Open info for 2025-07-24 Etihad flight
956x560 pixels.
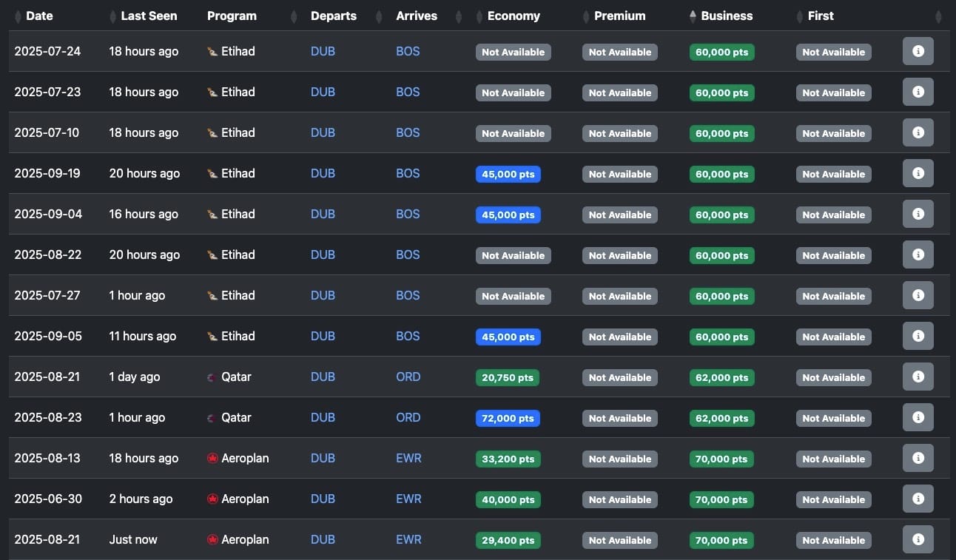point(918,52)
